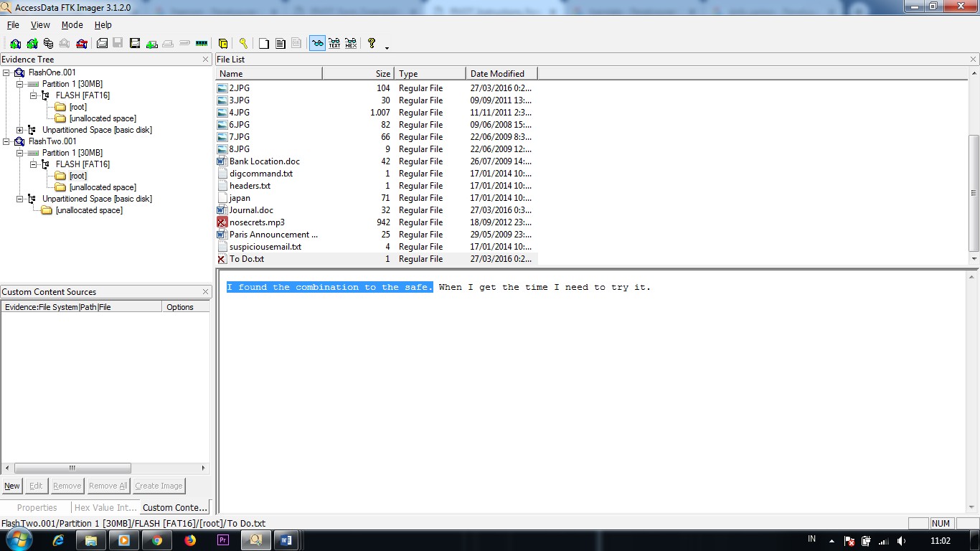Collapse the FlashOne.001 tree node
Image resolution: width=980 pixels, height=551 pixels.
click(6, 72)
